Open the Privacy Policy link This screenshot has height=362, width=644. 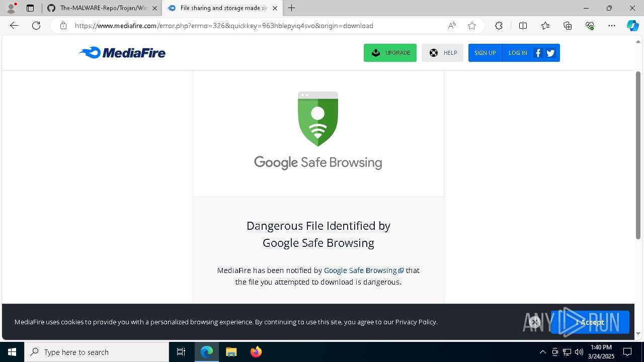(416, 322)
